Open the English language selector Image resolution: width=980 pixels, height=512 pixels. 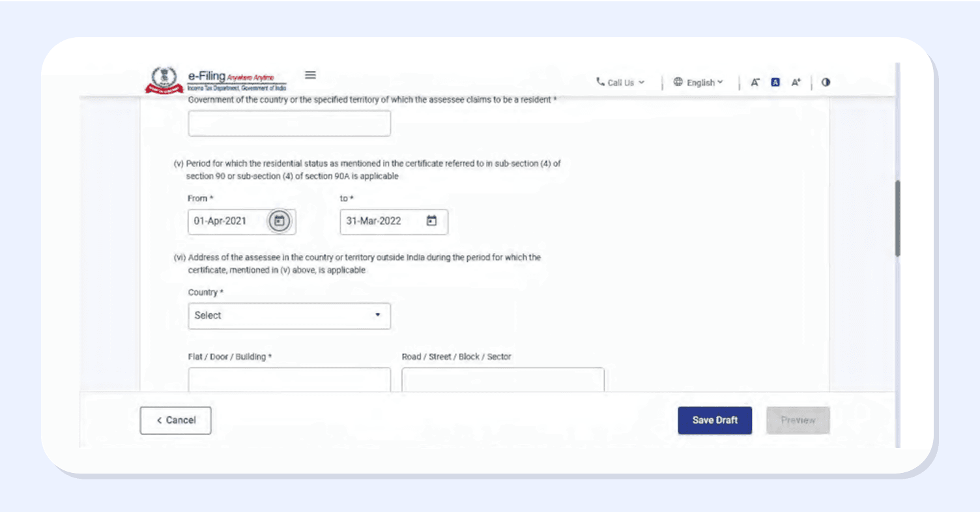[x=699, y=83]
